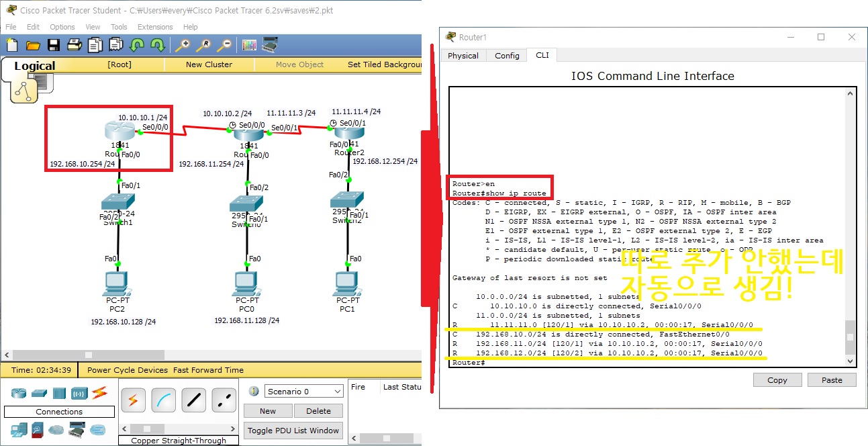Open the Scenario 0 dropdown
This screenshot has height=446, width=868.
tap(304, 392)
